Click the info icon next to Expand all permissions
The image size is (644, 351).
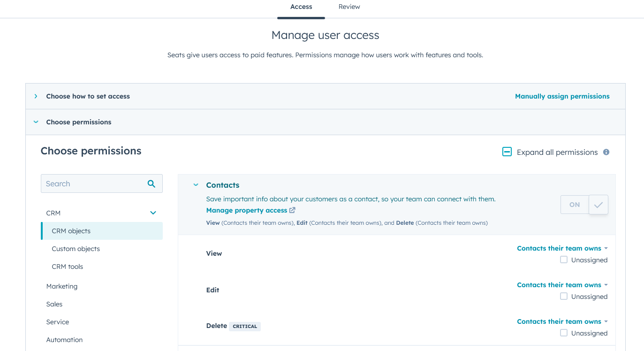coord(606,152)
